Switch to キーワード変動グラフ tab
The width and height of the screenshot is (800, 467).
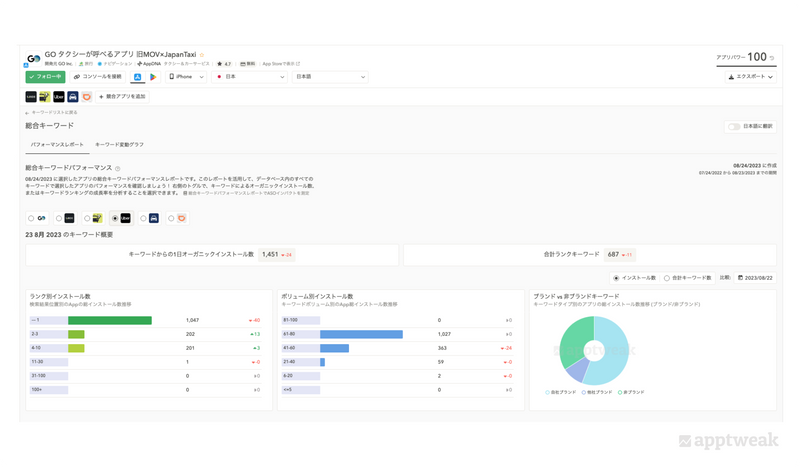[119, 145]
